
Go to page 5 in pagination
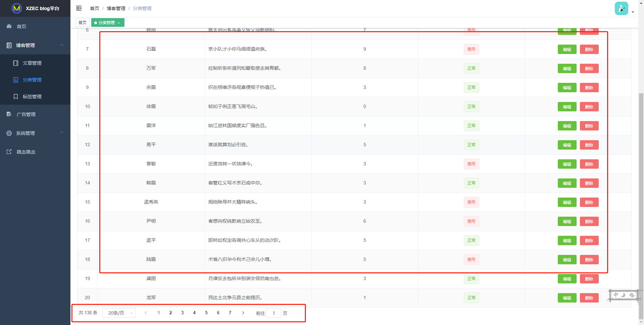(x=206, y=313)
